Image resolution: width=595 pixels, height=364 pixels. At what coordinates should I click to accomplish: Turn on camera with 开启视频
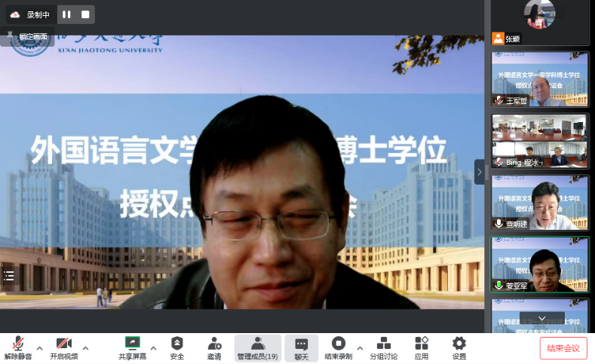pos(63,344)
